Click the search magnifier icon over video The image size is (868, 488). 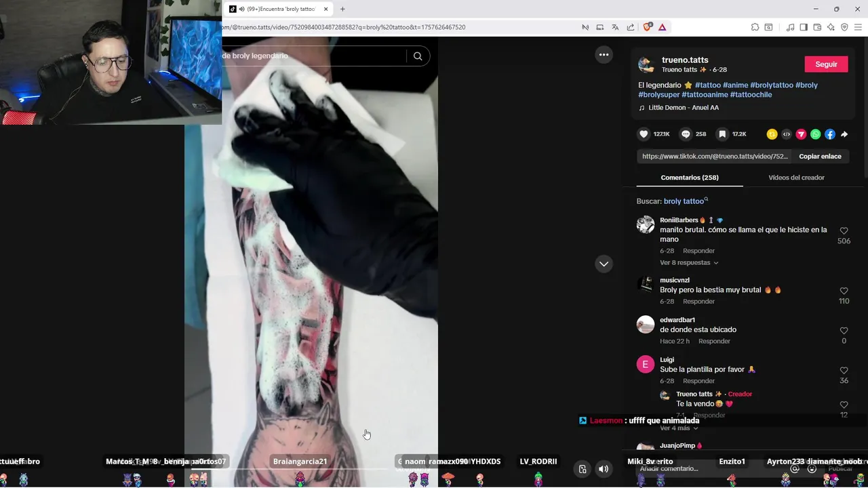418,56
